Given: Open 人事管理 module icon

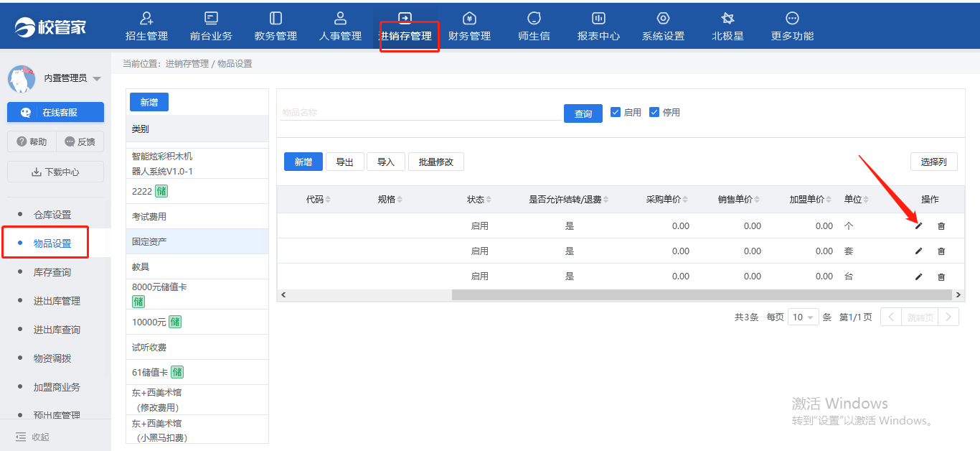Looking at the screenshot, I should point(340,18).
